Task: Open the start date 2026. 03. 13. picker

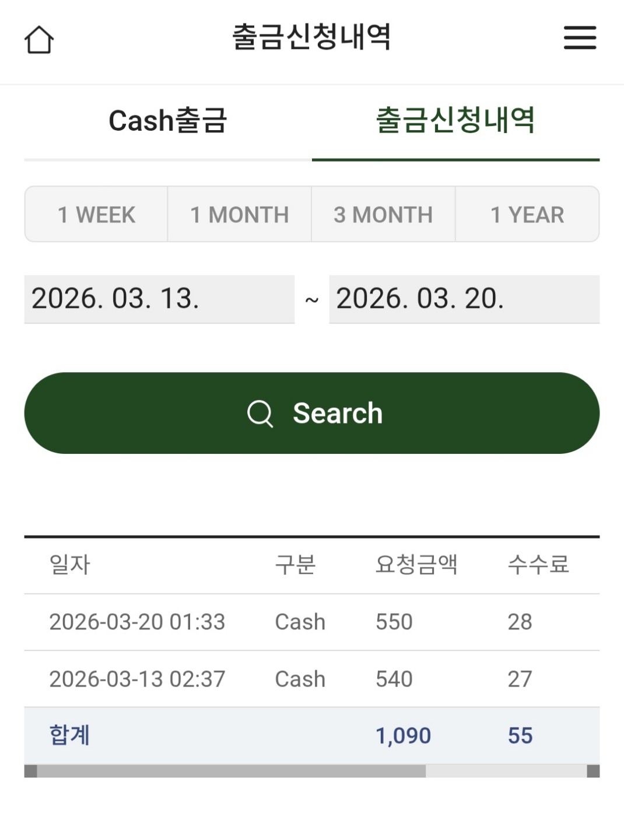Action: [159, 299]
